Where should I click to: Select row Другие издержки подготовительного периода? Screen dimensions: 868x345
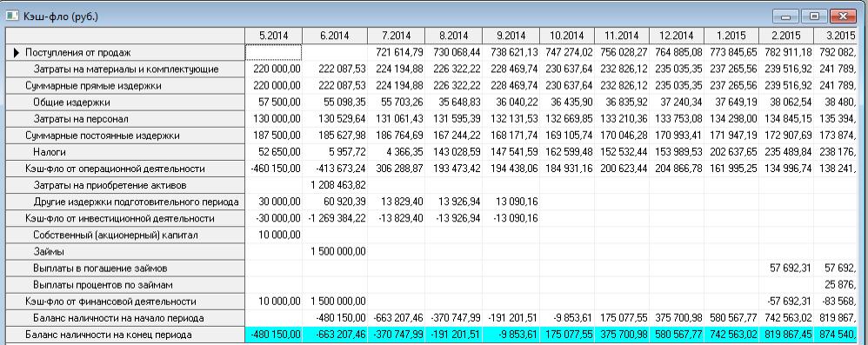(125, 202)
